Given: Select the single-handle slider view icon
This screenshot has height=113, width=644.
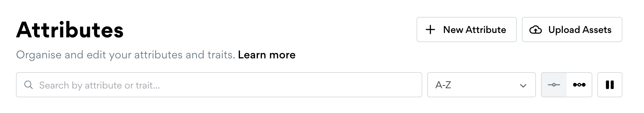Looking at the screenshot, I should (x=554, y=85).
